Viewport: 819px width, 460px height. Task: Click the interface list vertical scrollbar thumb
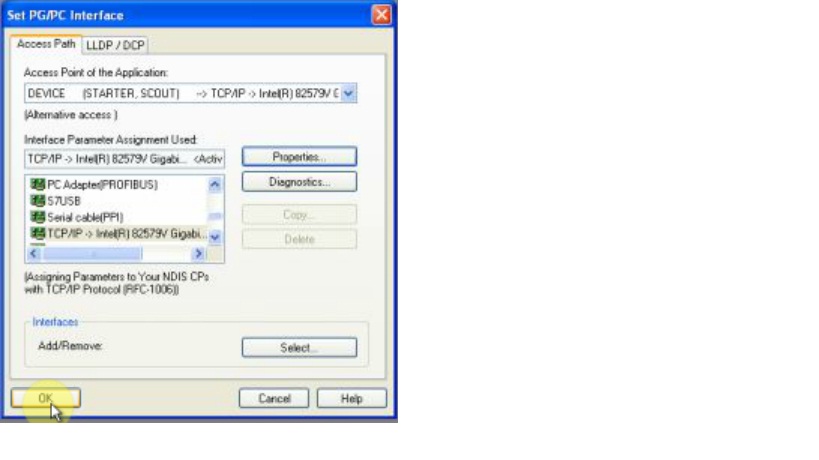click(x=215, y=216)
